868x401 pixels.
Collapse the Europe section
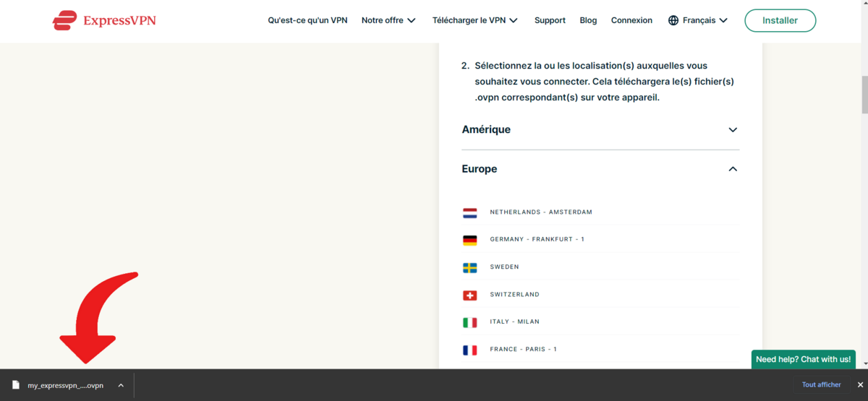[600, 169]
